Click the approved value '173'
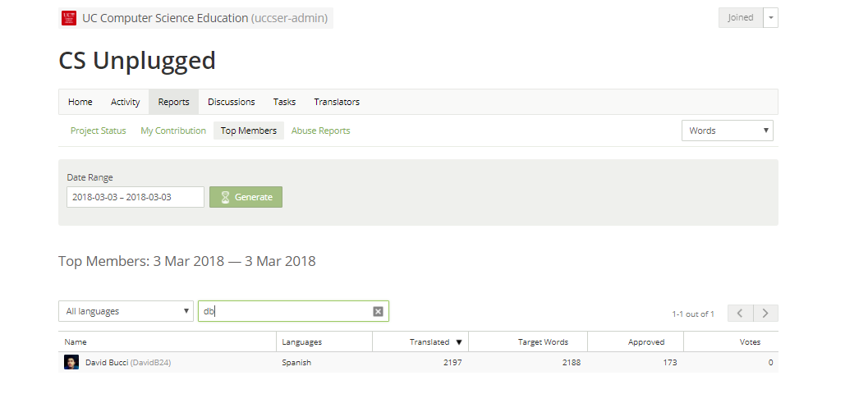Viewport: 868px width, 417px height. 670,363
